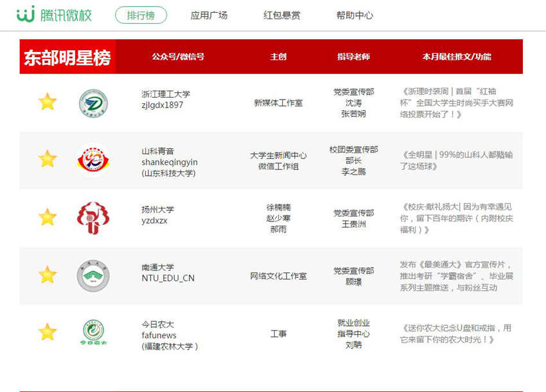This screenshot has width=546, height=392.
Task: Open the 南通大学 grey emblem
Action: (93, 275)
